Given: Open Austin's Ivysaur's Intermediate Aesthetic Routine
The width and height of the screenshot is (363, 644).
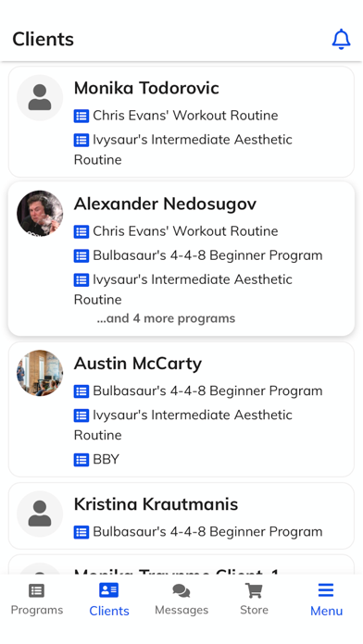Looking at the screenshot, I should coord(183,425).
